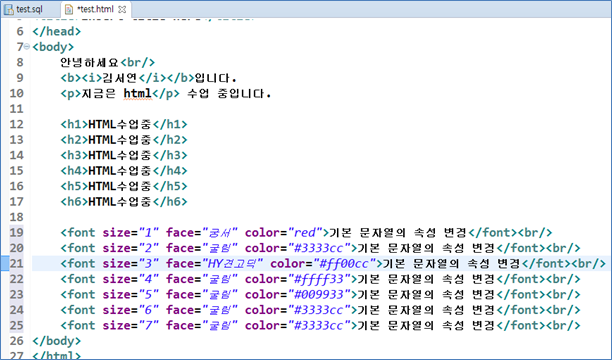Image resolution: width=612 pixels, height=360 pixels.
Task: Click the underlined word html on line 10
Action: [137, 93]
